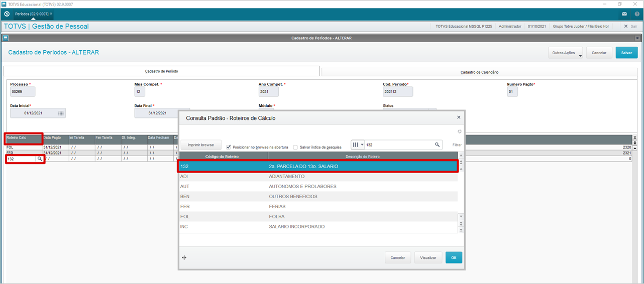Click the settings gear icon in Consulta Padrão
The height and width of the screenshot is (284, 644).
(x=459, y=131)
